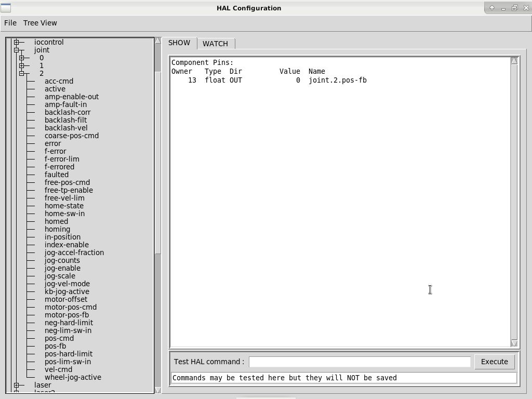
Task: Select the vel-cmd pin
Action: [x=58, y=370]
